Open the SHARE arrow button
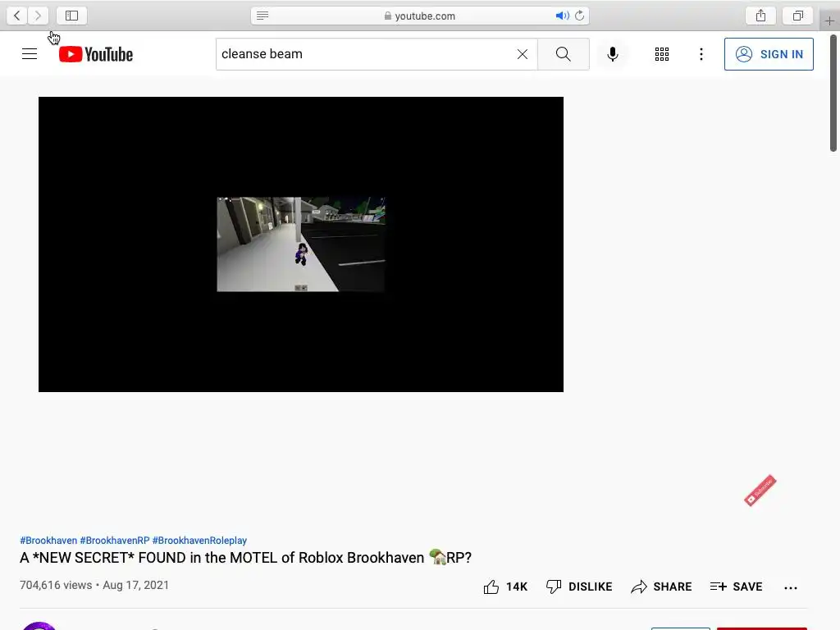The width and height of the screenshot is (840, 630). tap(661, 587)
